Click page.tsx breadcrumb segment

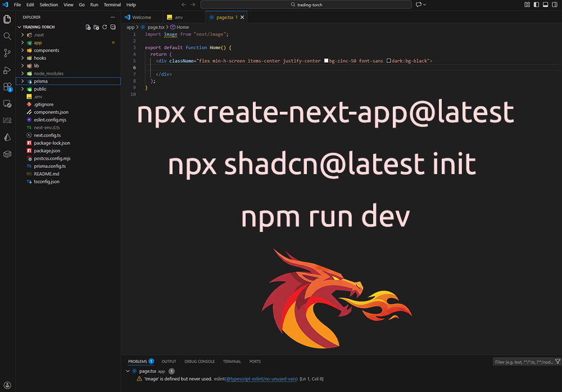click(x=156, y=27)
